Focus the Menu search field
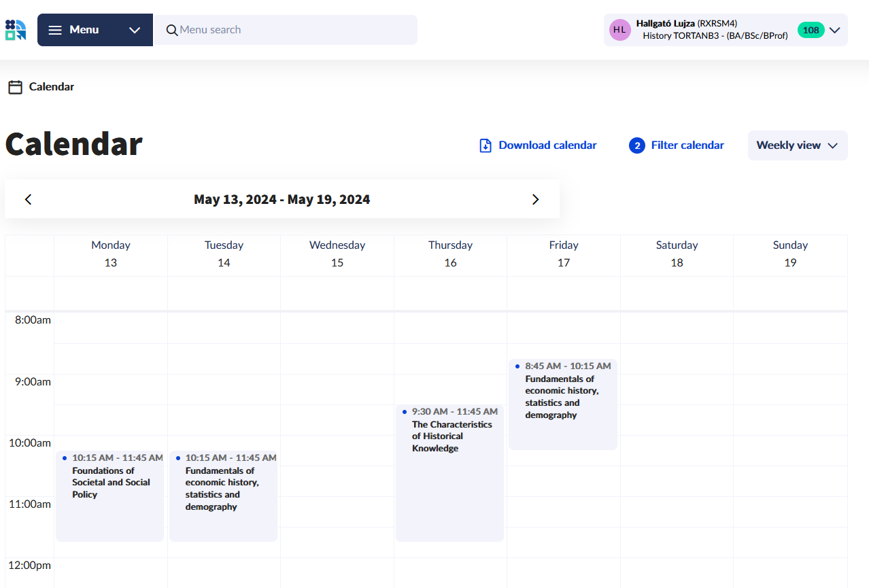 [x=292, y=30]
